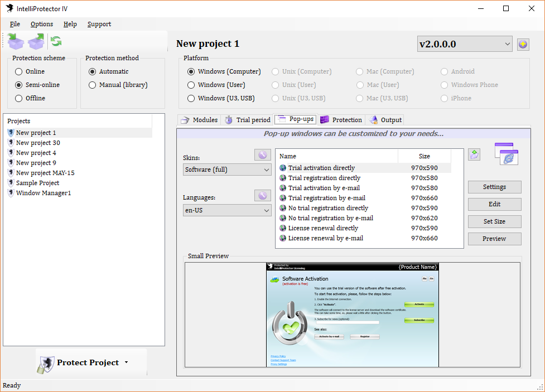Image resolution: width=545 pixels, height=392 pixels.
Task: Switch to the Protection tab
Action: pos(341,120)
